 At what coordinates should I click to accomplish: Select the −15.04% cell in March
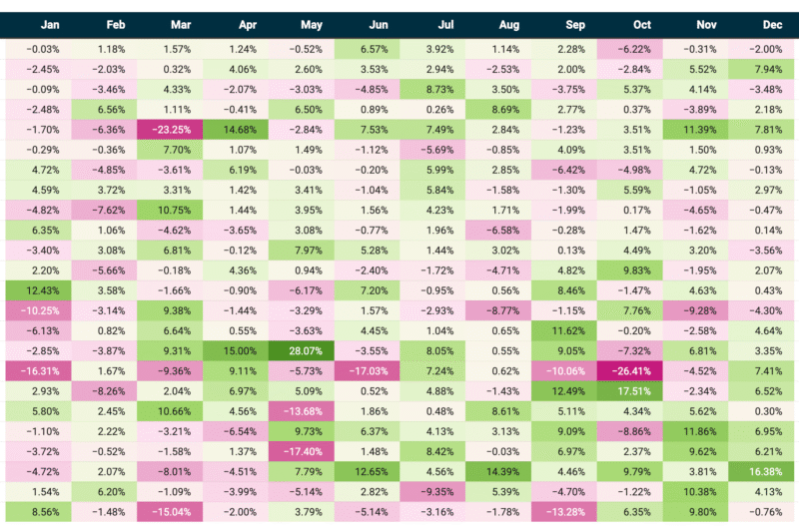click(x=173, y=513)
